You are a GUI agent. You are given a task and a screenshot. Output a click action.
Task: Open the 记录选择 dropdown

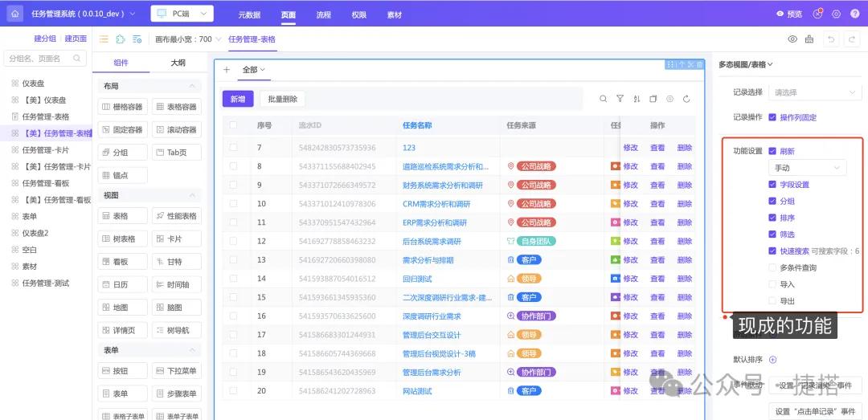pos(813,92)
